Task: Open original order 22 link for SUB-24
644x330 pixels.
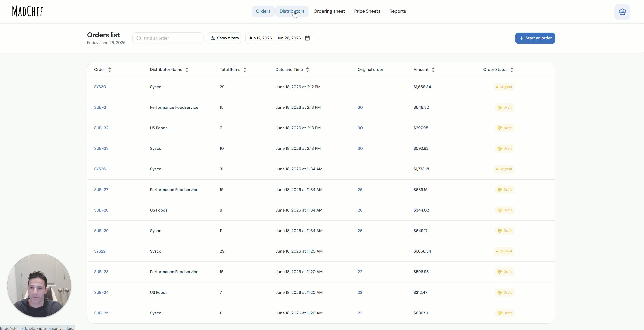Action: click(x=360, y=293)
